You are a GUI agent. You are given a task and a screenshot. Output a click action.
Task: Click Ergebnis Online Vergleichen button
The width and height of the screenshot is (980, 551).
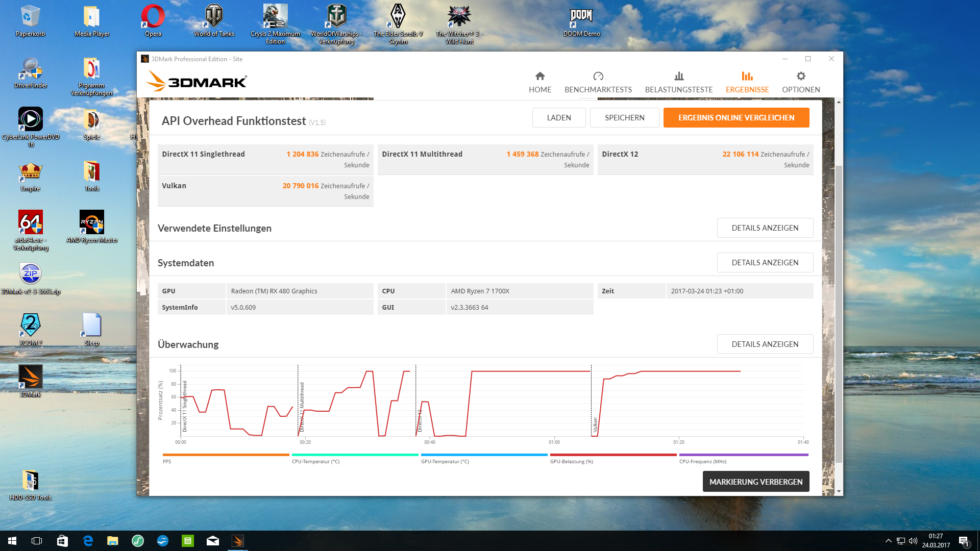tap(736, 118)
